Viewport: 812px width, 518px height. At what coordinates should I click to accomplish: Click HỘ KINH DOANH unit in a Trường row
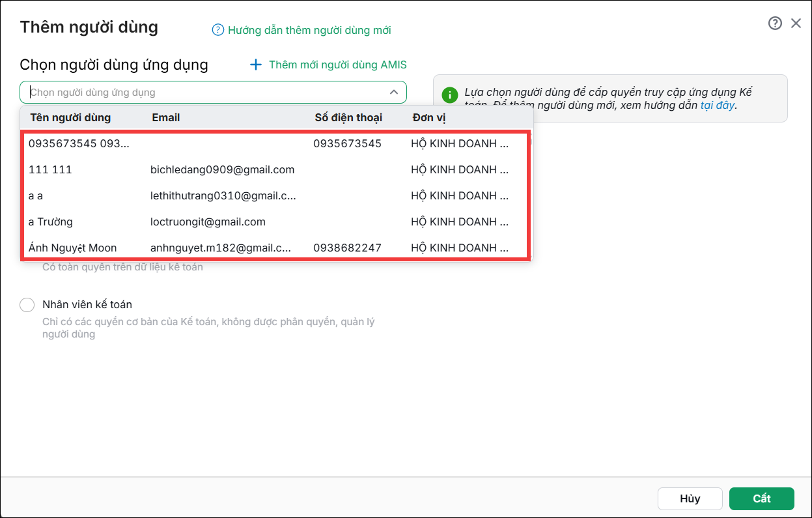[460, 222]
